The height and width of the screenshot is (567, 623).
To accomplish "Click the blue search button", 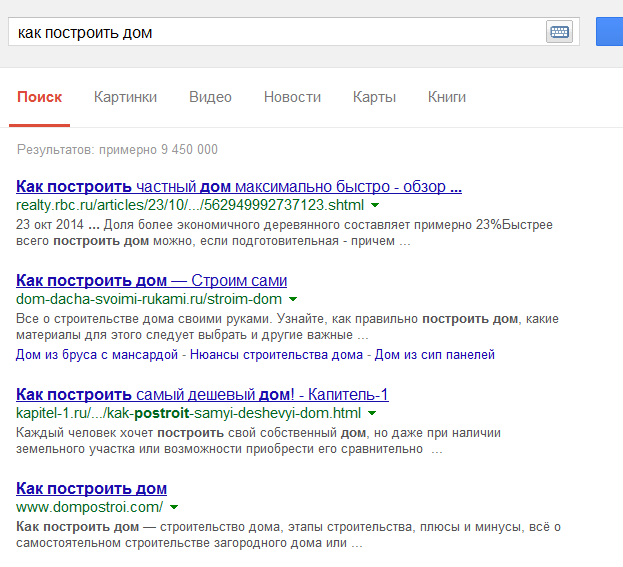I will 609,31.
